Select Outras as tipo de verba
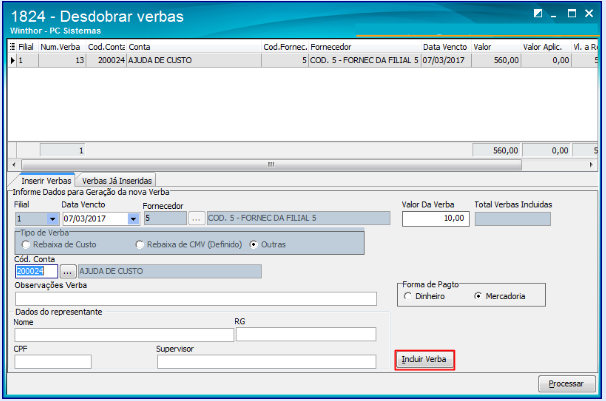 click(x=254, y=245)
